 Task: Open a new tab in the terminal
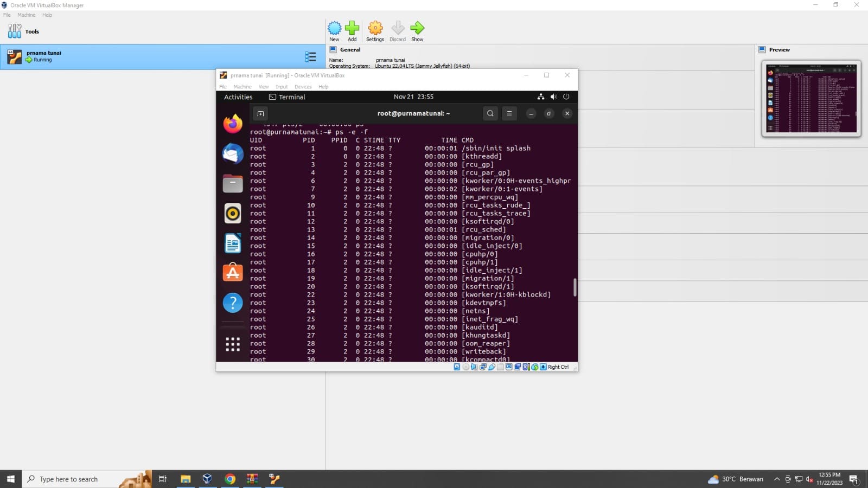260,113
